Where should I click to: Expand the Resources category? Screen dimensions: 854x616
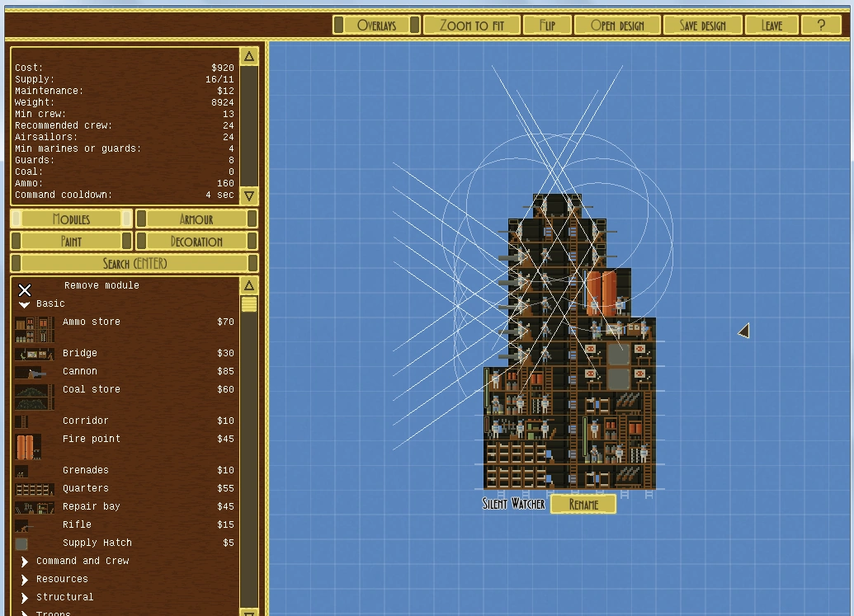click(x=25, y=580)
